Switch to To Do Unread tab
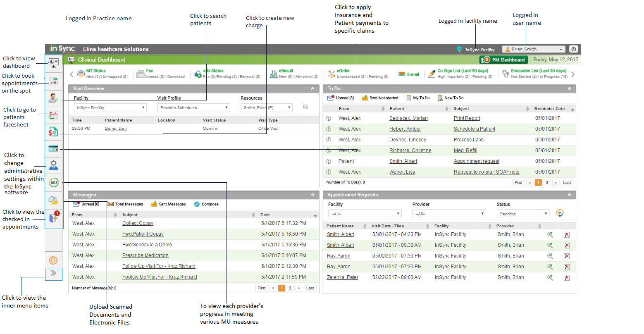644x334 pixels. point(341,98)
